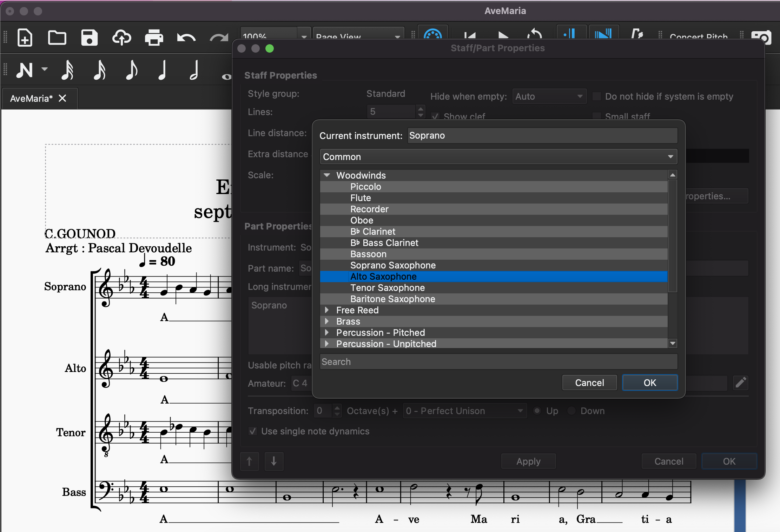Select the half note duration
Screen dimensions: 780x532
coord(194,70)
